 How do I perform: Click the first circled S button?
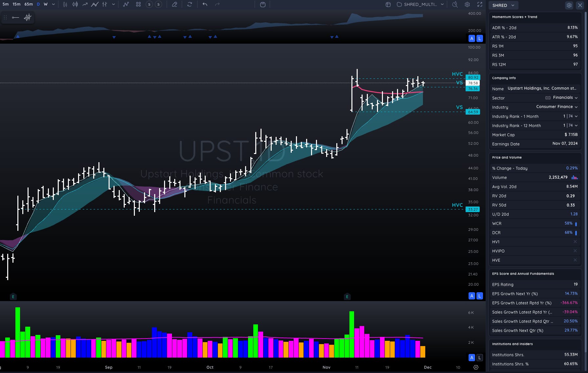(x=149, y=4)
